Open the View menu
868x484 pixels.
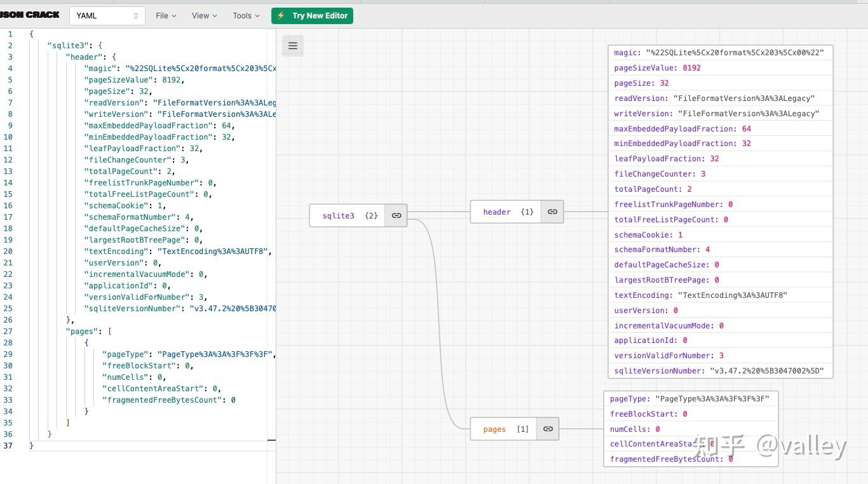tap(204, 16)
